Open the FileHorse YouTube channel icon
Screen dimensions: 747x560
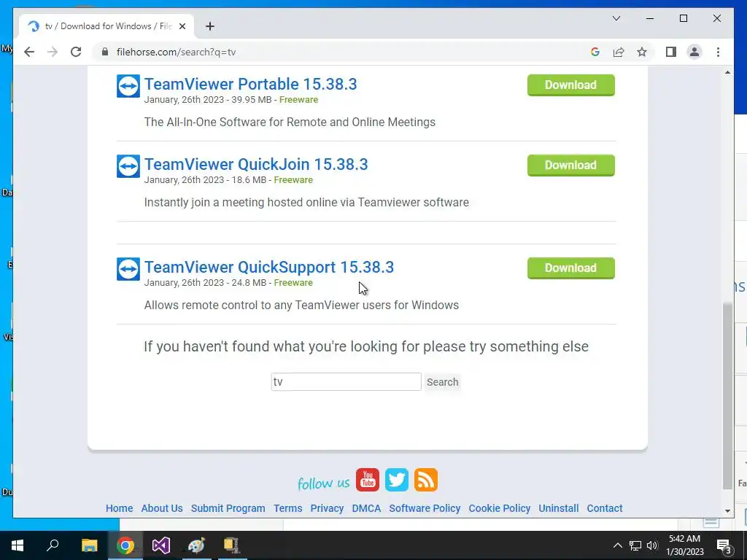pyautogui.click(x=368, y=480)
